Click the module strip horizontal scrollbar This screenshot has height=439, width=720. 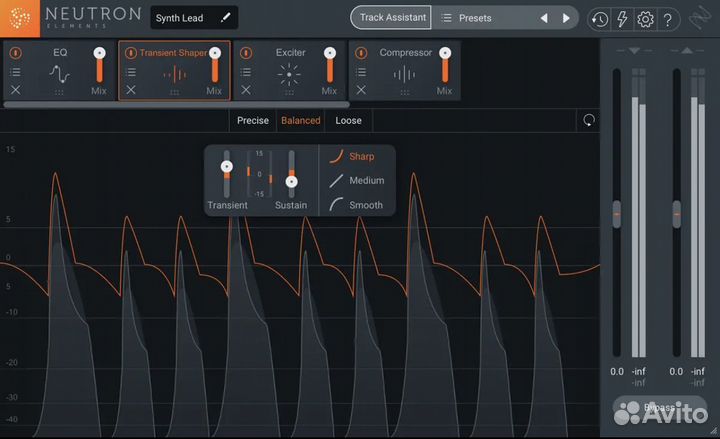[x=176, y=105]
